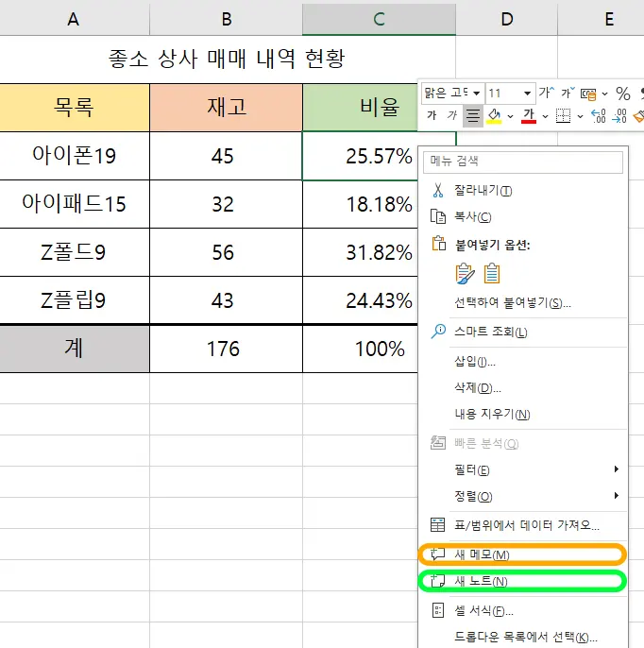Open the font size 11 dropdown
644x648 pixels.
tap(527, 94)
